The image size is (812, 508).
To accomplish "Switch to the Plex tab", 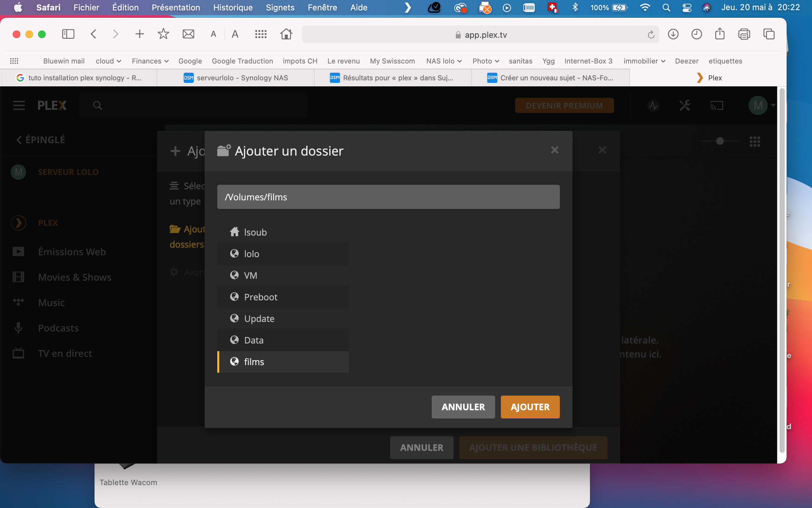I will (708, 77).
